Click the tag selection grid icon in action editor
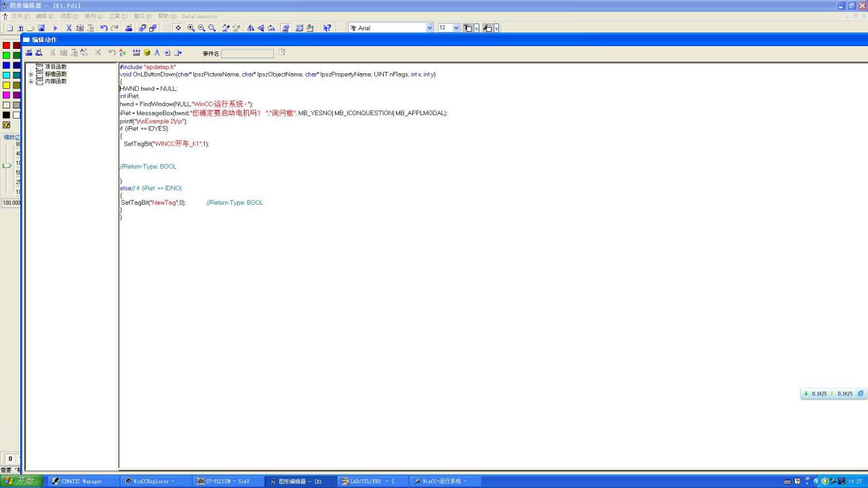Screen dimensions: 868x488 (x=136, y=52)
